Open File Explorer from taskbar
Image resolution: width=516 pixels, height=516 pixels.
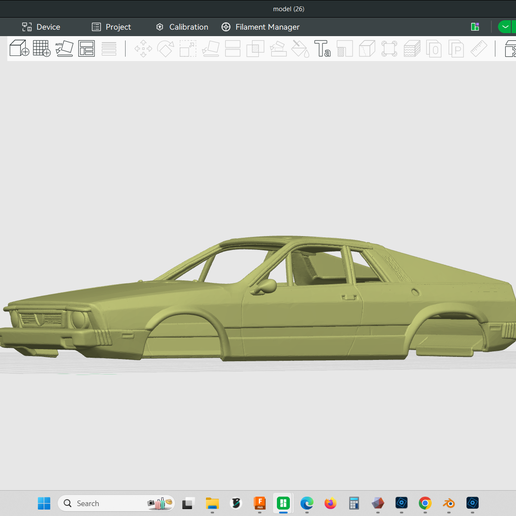(x=212, y=503)
